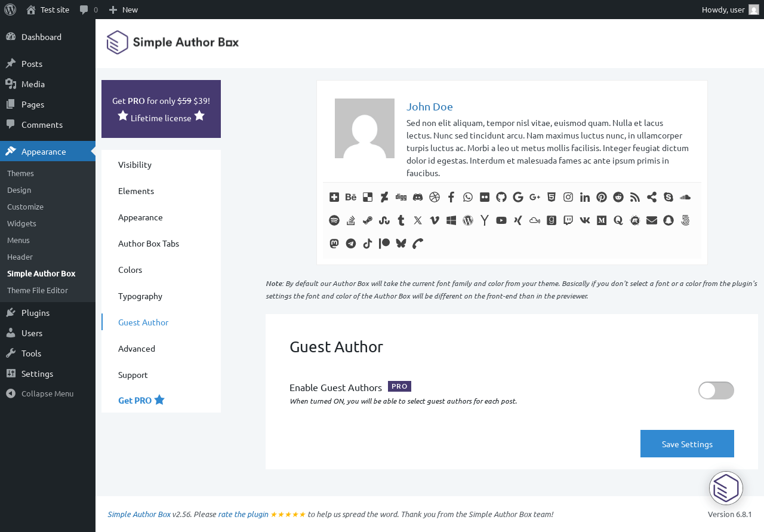Click the email envelope icon

pos(652,220)
